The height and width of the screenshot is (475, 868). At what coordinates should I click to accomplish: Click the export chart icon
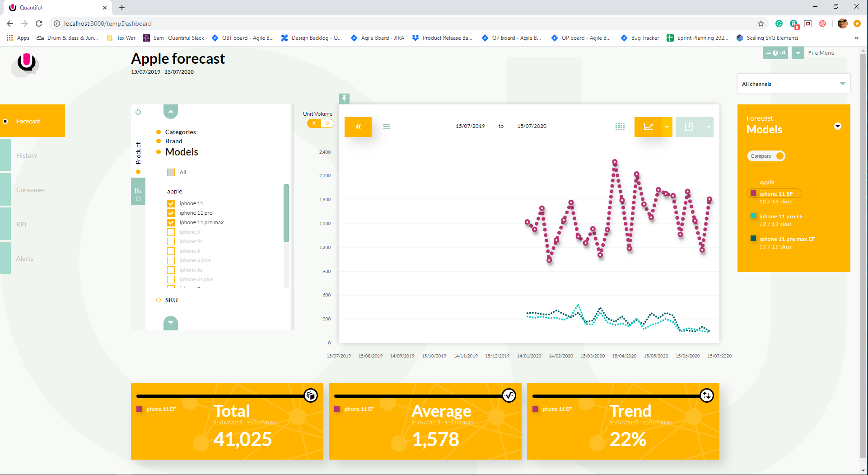(689, 127)
